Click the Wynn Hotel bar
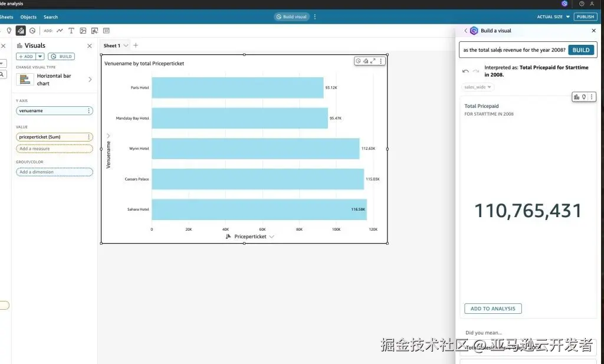 coord(255,149)
